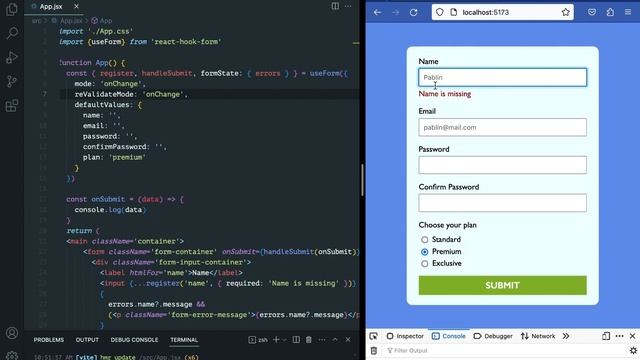Open Source Control icon in activity bar
The image size is (640, 360).
point(12,81)
